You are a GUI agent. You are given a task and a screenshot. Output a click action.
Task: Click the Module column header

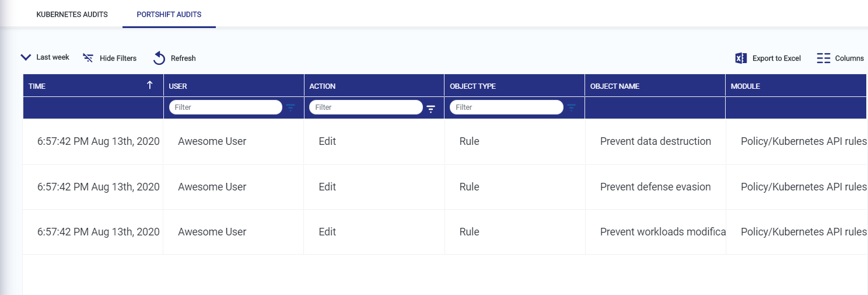(x=745, y=86)
